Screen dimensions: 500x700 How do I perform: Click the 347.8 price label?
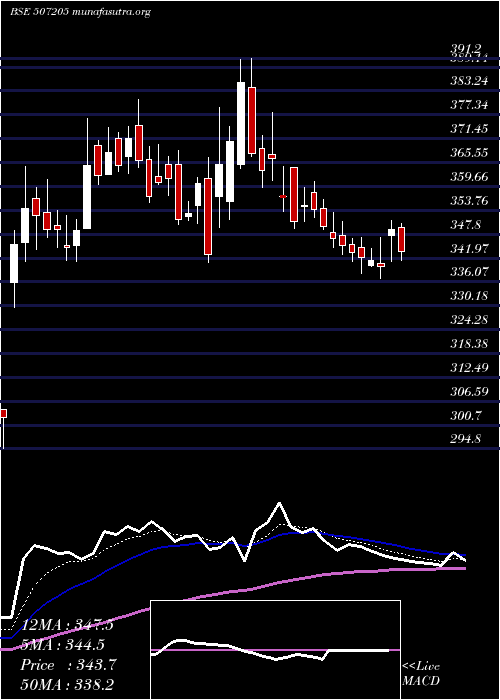coord(467,225)
